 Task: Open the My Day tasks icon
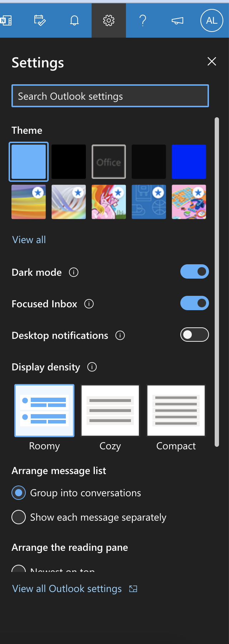click(x=40, y=20)
